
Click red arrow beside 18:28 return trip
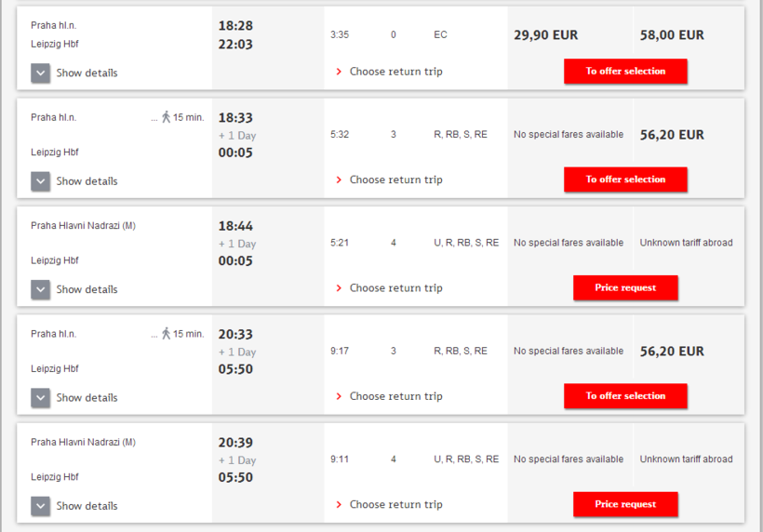pyautogui.click(x=339, y=72)
